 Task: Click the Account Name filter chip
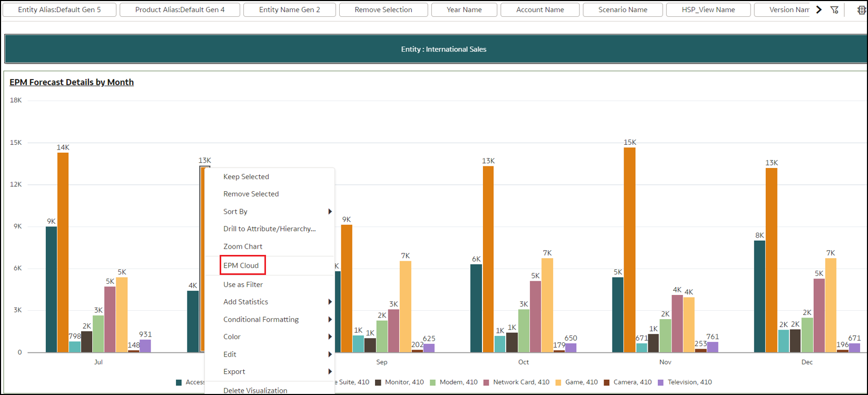pyautogui.click(x=540, y=10)
